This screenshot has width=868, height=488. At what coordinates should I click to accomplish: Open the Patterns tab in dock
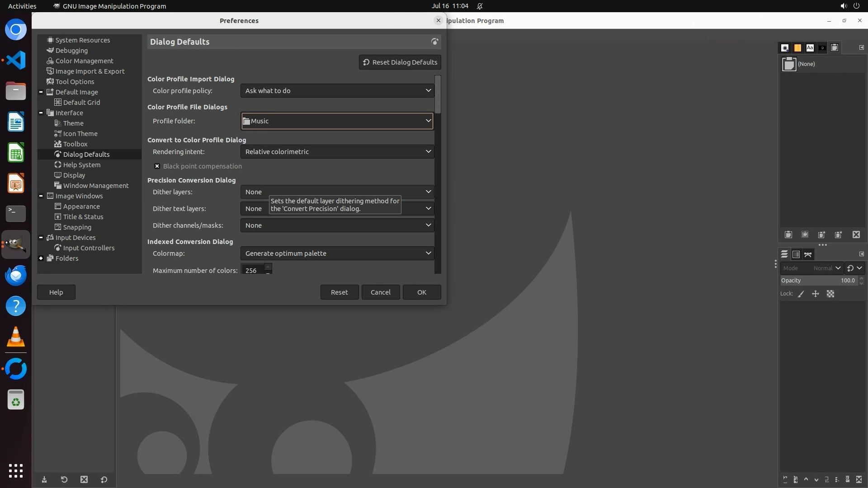pos(797,48)
